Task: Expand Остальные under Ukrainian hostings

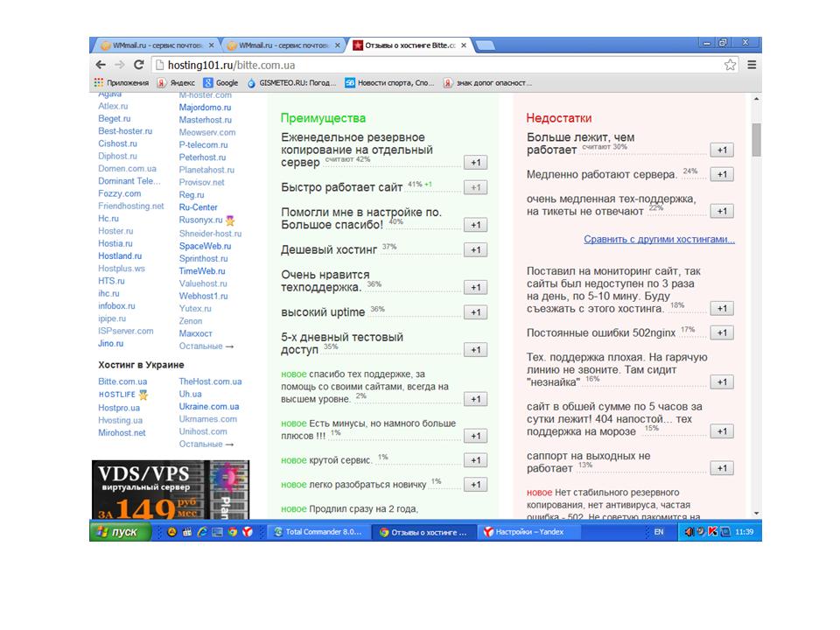Action: [x=206, y=444]
